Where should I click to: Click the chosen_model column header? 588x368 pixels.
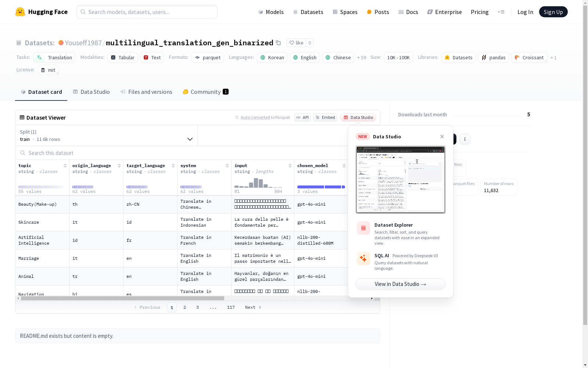[313, 166]
